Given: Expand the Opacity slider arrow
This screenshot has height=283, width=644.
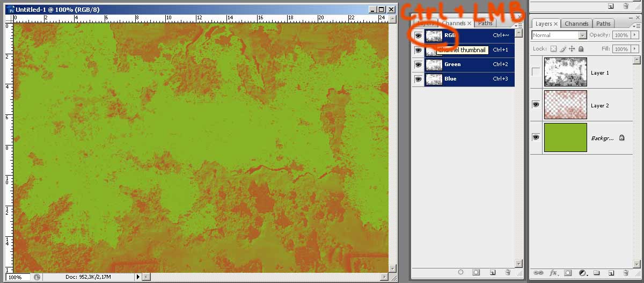Looking at the screenshot, I should [x=635, y=35].
